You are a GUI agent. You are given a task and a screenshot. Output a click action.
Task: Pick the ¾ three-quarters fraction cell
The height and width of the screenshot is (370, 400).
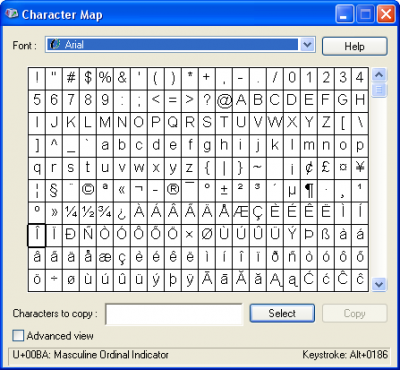105,213
